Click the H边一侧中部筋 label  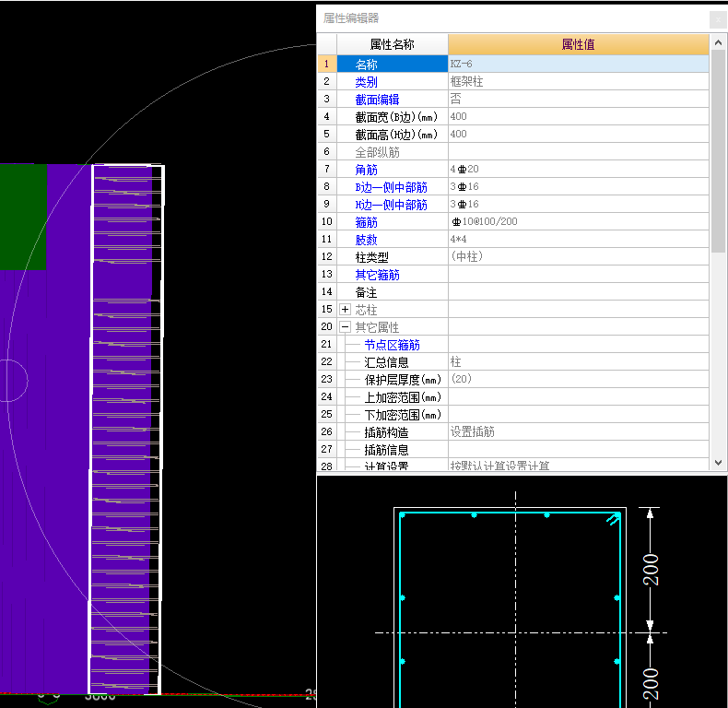[391, 205]
